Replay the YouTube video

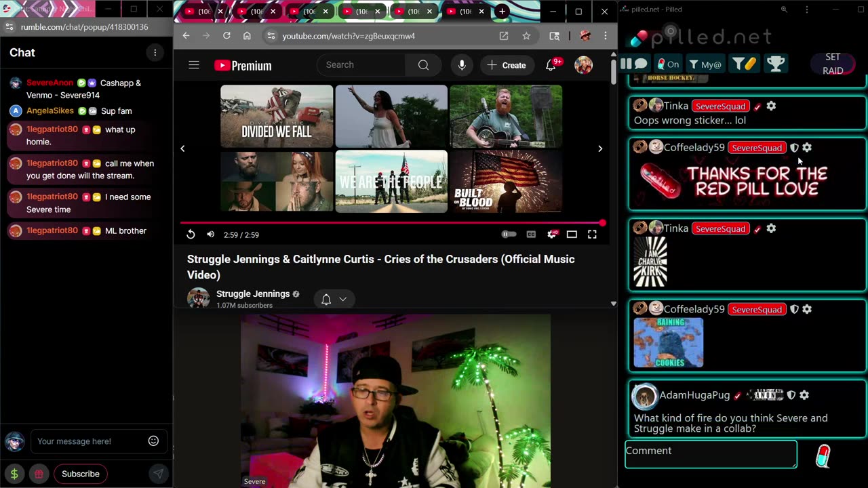(191, 235)
